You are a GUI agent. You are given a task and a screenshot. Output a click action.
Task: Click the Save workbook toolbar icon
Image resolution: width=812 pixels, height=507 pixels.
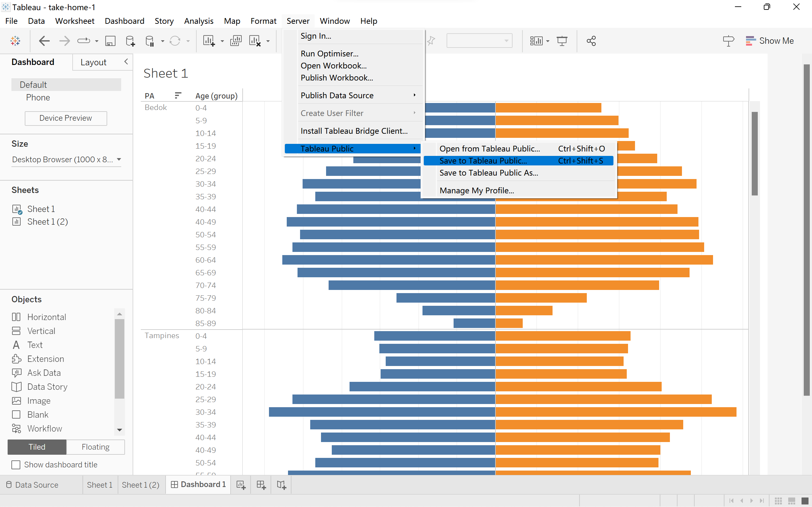click(110, 41)
